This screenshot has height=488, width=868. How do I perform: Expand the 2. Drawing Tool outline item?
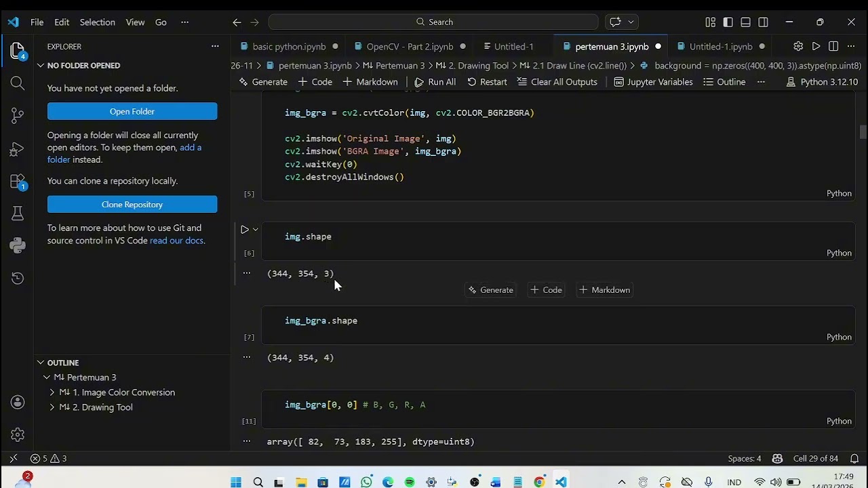pos(52,407)
